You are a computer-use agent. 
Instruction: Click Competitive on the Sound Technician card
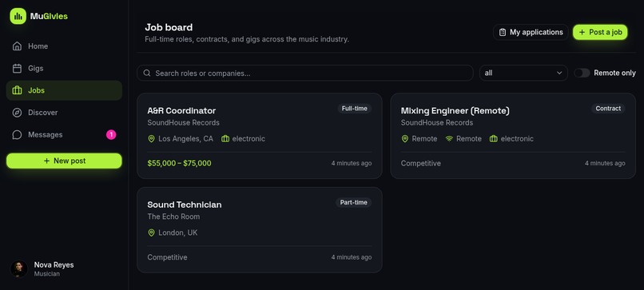click(168, 257)
